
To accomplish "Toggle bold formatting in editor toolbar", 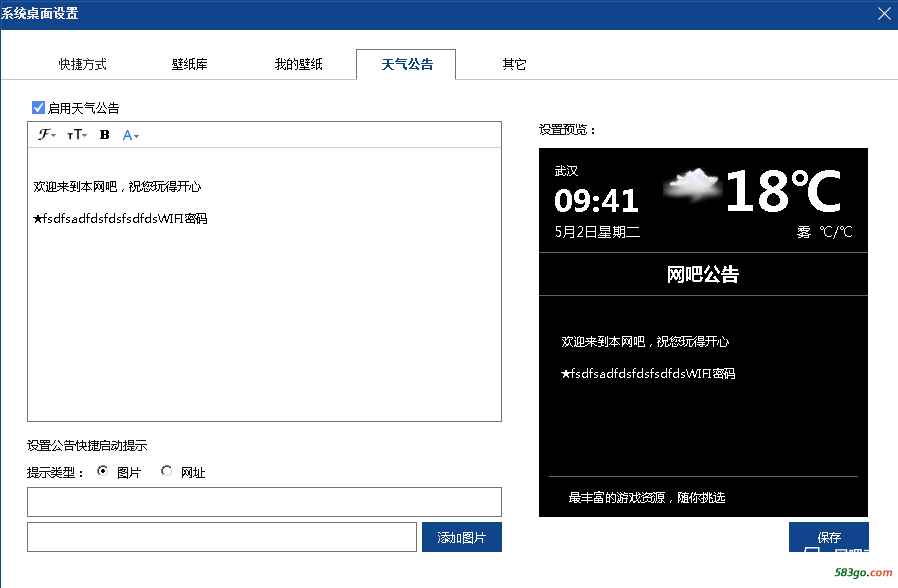I will tap(104, 135).
